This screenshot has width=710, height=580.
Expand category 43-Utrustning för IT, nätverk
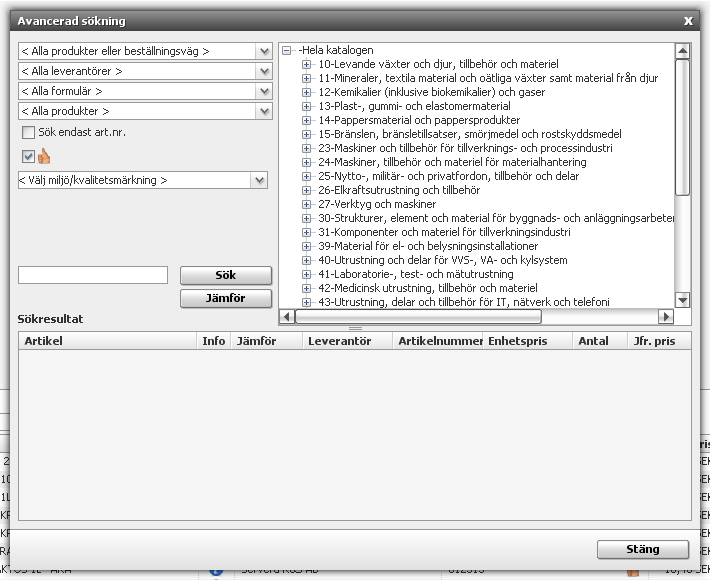tap(307, 302)
